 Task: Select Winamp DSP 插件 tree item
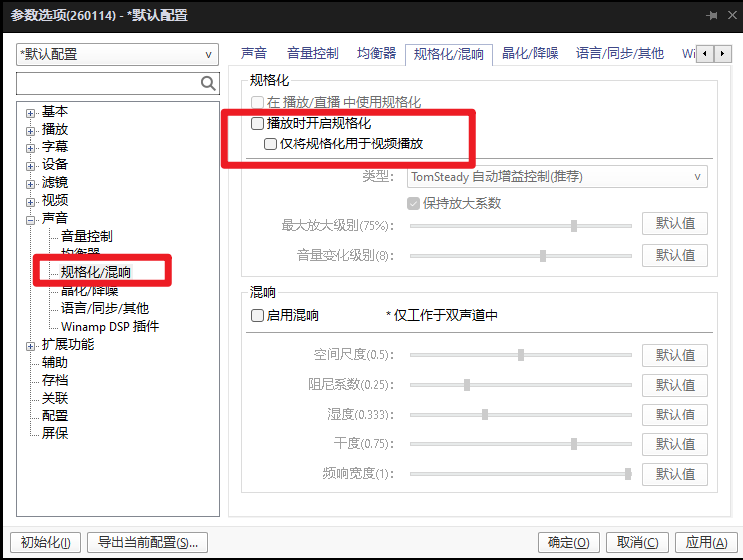click(x=110, y=326)
